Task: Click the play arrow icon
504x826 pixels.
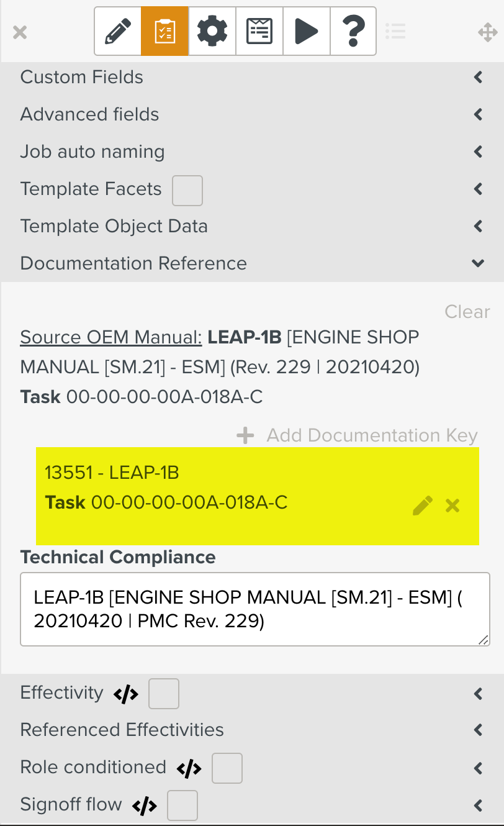Action: [307, 31]
